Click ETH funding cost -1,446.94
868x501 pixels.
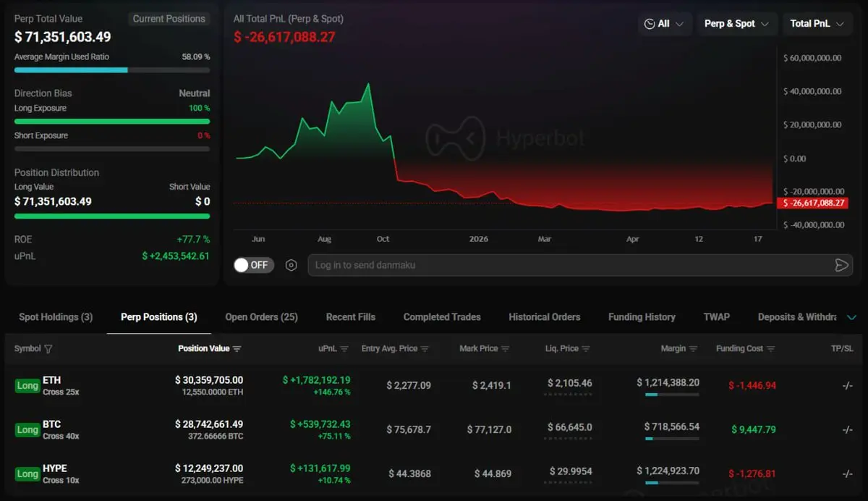point(752,386)
